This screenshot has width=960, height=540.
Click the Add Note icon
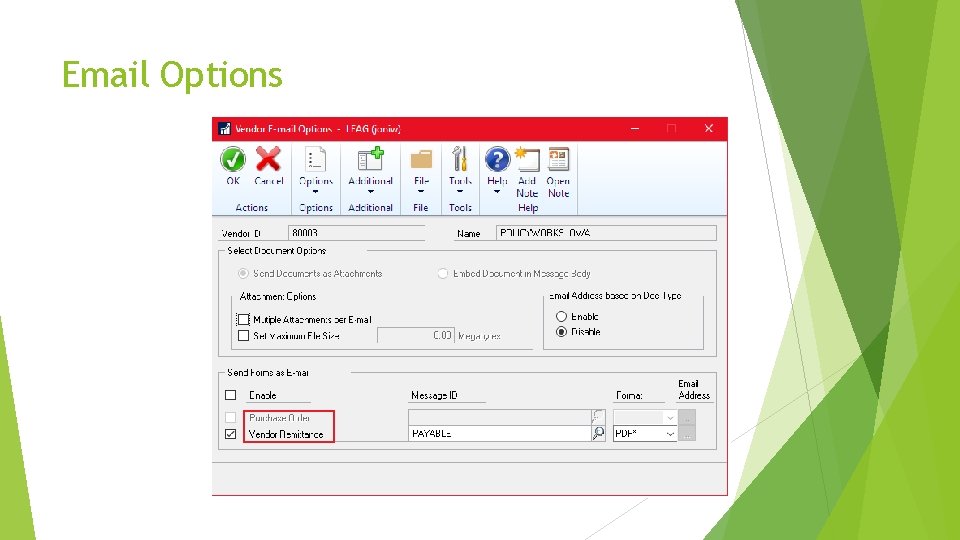(527, 159)
